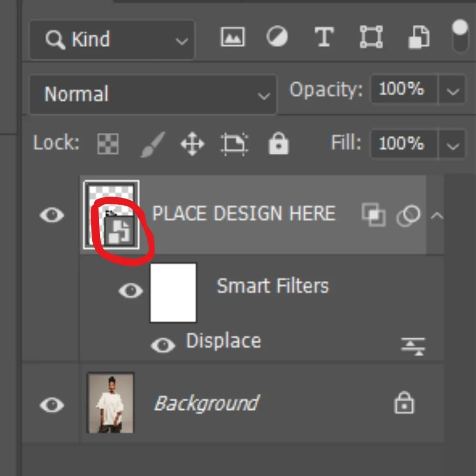476x476 pixels.
Task: Click the Smart Filters label
Action: [x=273, y=286]
